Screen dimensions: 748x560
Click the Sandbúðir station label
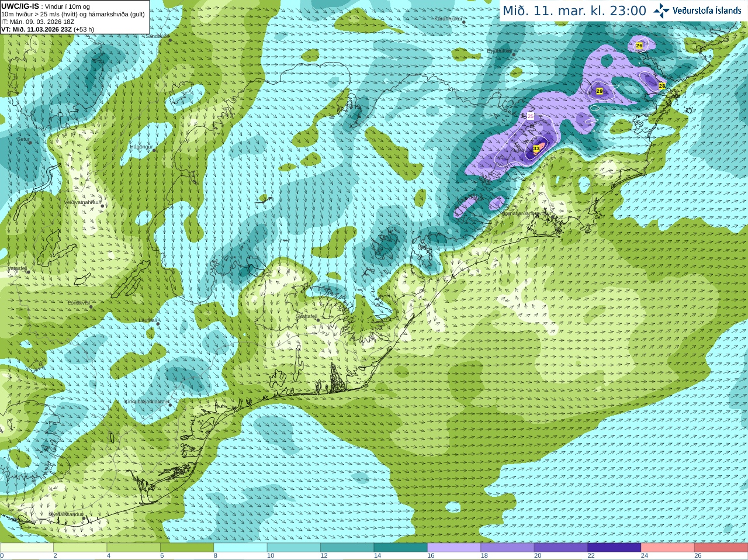tap(157, 36)
